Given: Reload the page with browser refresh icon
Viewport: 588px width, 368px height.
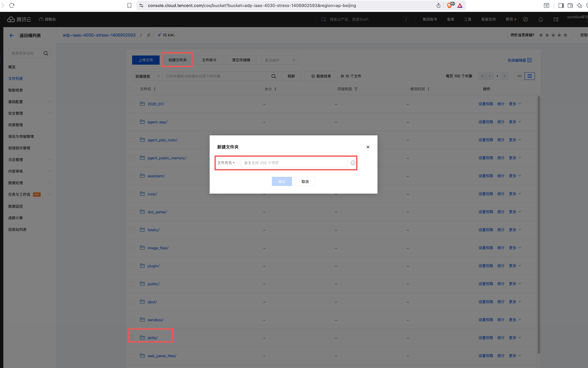Looking at the screenshot, I should coord(12,5).
